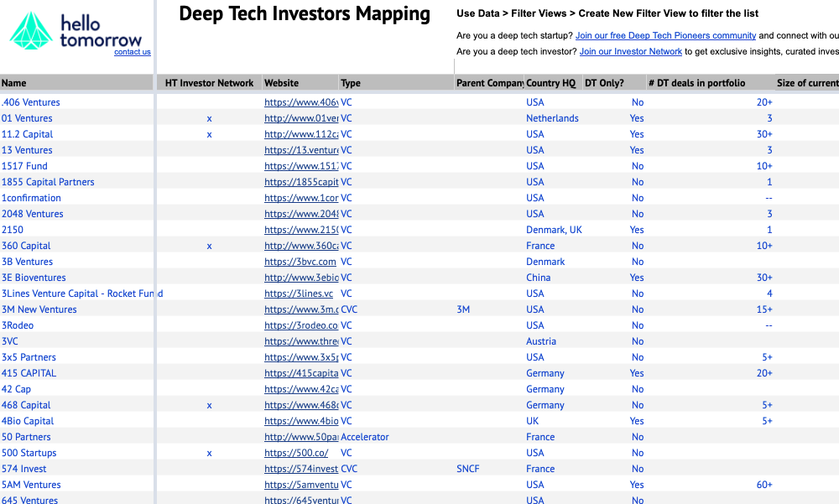
Task: Open the 5AM Ventures website link
Action: (301, 485)
